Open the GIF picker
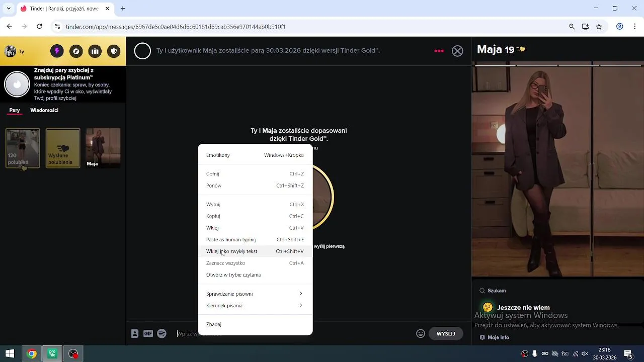 [x=148, y=333]
